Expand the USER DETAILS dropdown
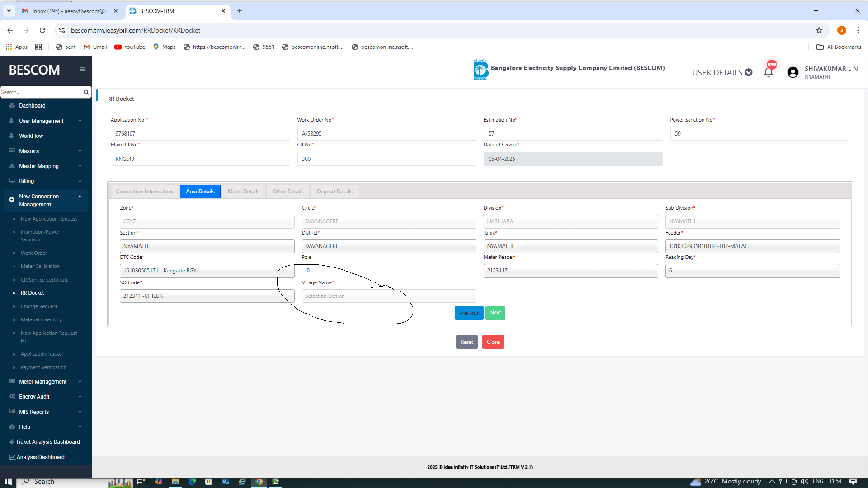 [x=722, y=72]
